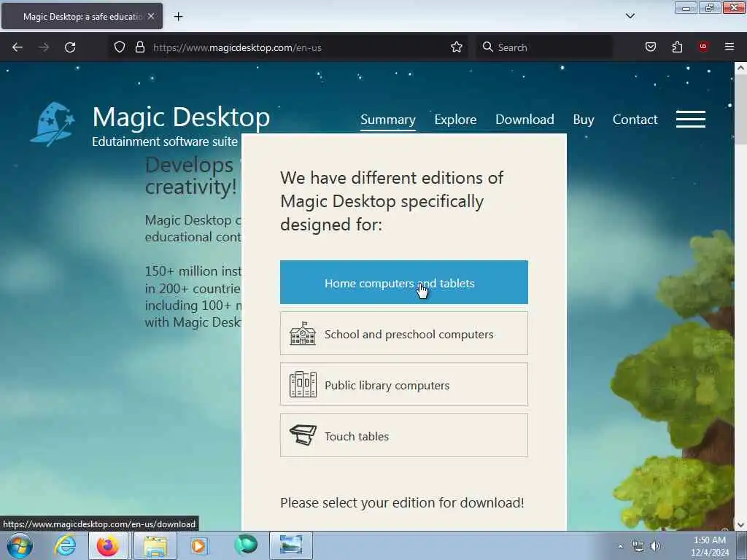This screenshot has width=747, height=560.
Task: Open the Contact navigation item
Action: pyautogui.click(x=635, y=120)
